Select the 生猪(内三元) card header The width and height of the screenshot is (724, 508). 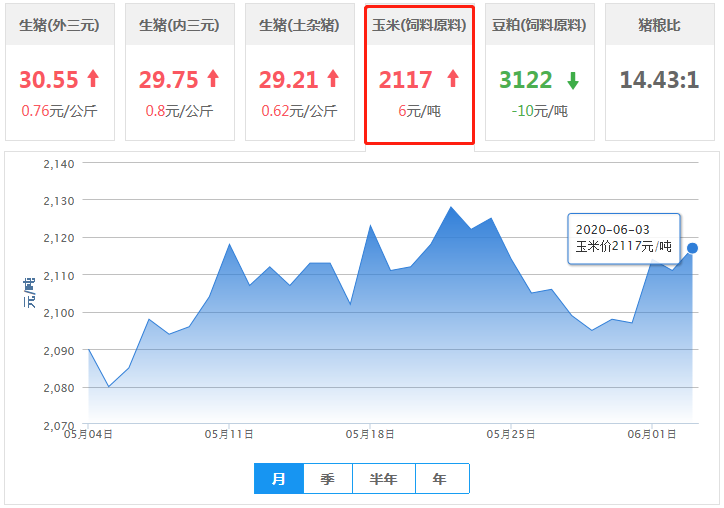pos(180,25)
